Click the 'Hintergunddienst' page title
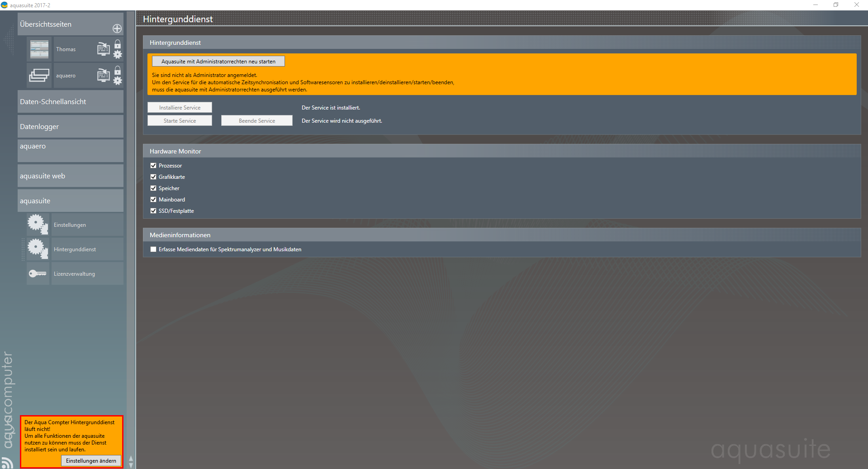The height and width of the screenshot is (469, 868). pos(178,19)
